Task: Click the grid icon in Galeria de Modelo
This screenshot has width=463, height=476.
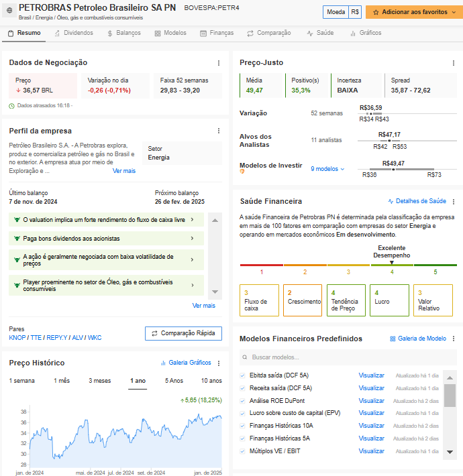Action: tap(393, 339)
